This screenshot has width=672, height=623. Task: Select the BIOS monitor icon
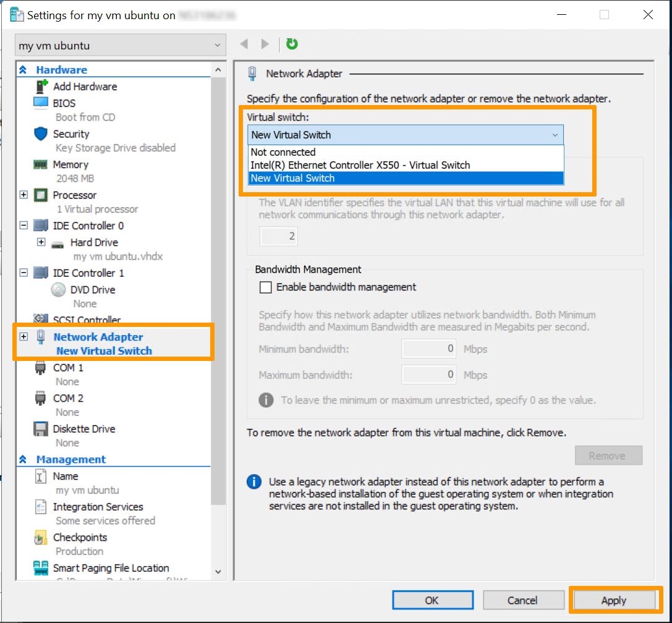pyautogui.click(x=41, y=103)
